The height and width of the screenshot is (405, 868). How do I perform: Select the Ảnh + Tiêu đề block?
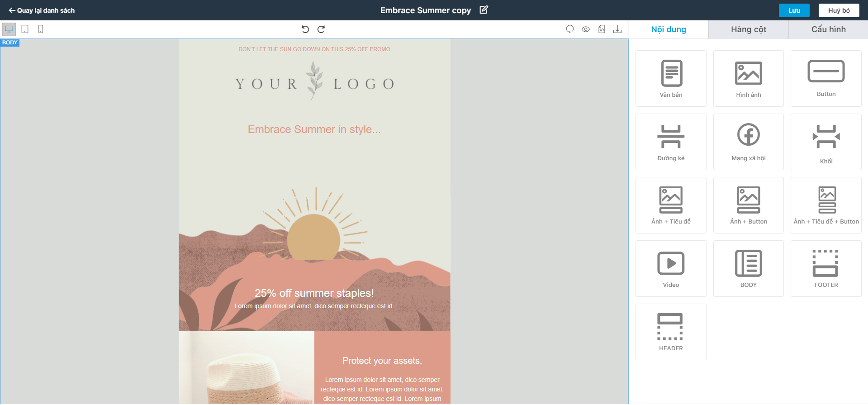[x=671, y=205]
